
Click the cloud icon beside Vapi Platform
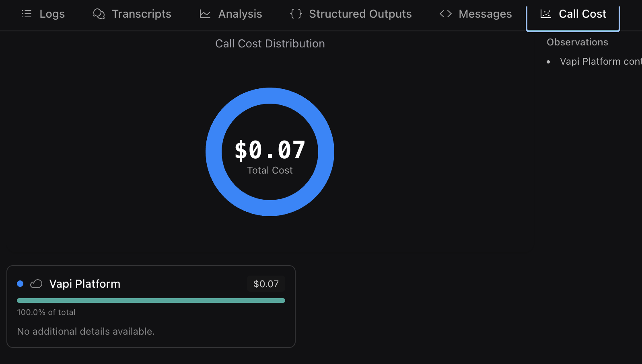click(x=36, y=284)
